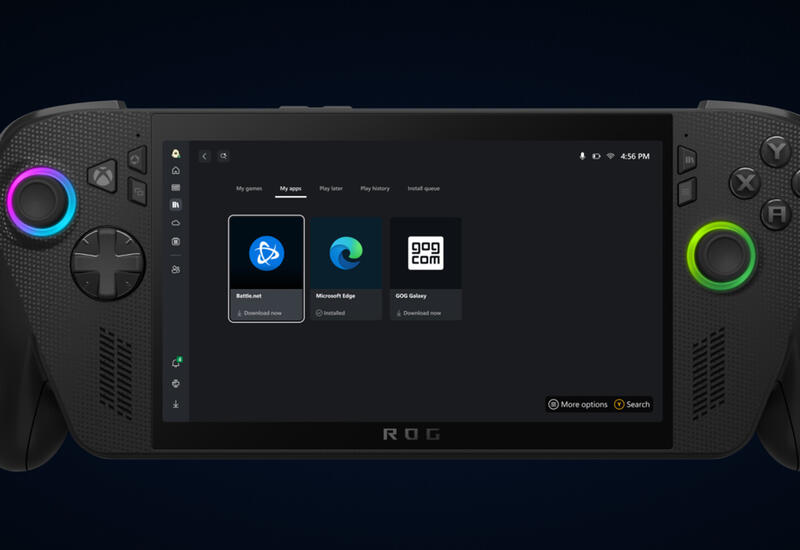Click the Microsoft Edge title text
This screenshot has height=550, width=800.
point(335,296)
